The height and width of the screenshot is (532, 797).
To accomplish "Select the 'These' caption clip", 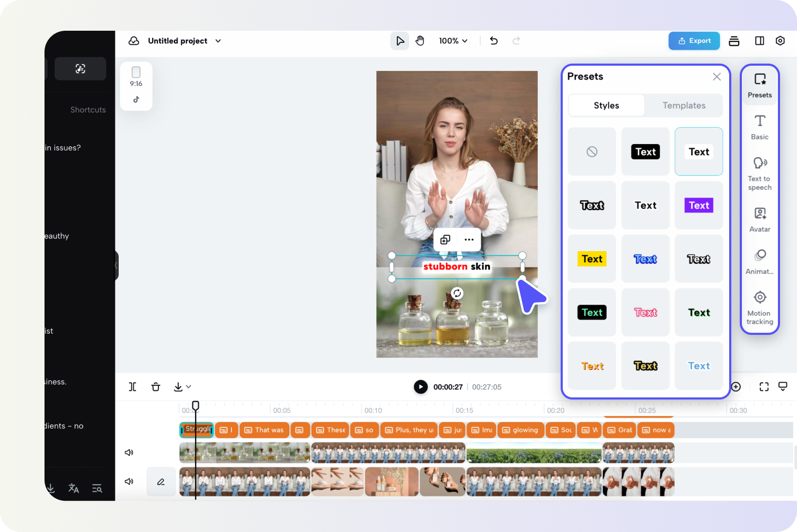I will pos(331,430).
